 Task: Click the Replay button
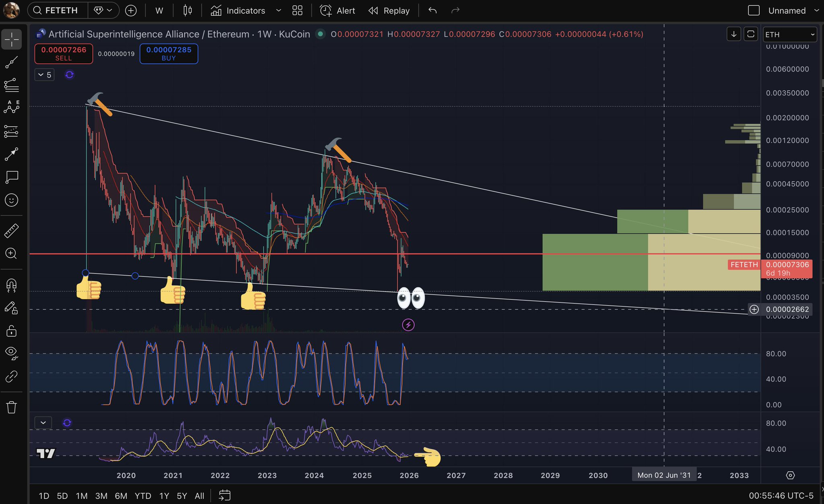tap(389, 10)
